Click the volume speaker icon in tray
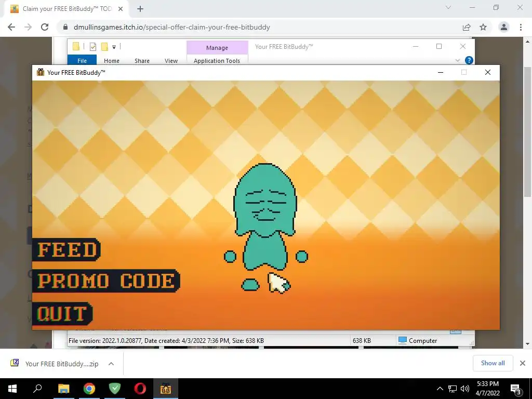532x399 pixels. click(465, 389)
